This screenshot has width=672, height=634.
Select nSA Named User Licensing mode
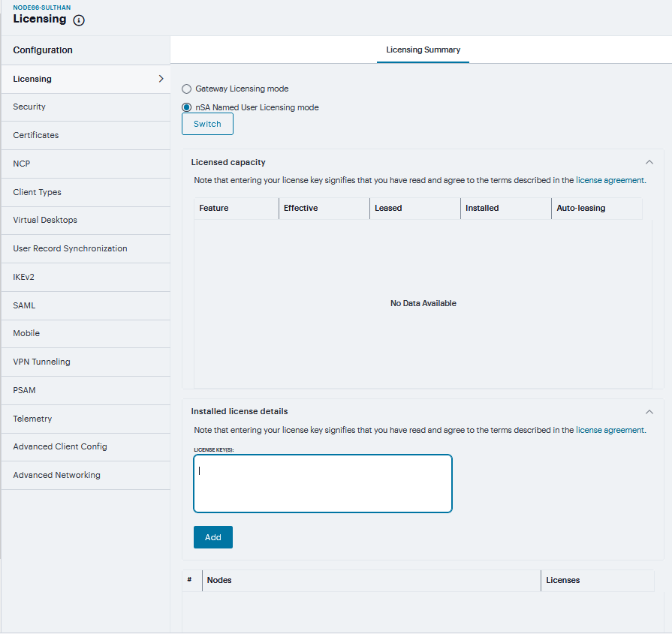point(187,107)
